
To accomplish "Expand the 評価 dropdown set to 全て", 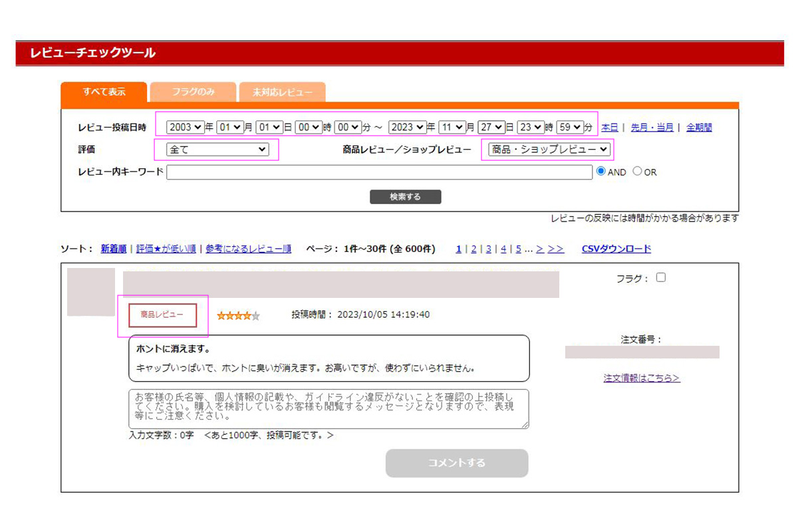I will point(217,150).
